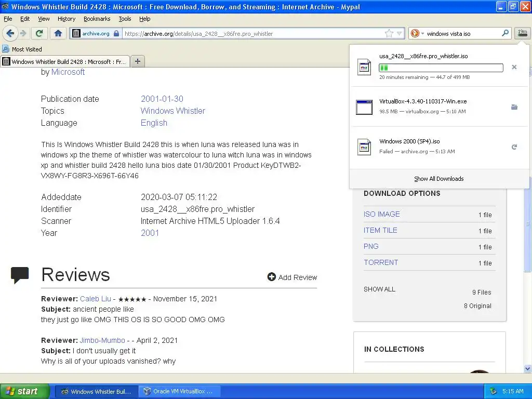This screenshot has height=399, width=532.
Task: Retry the failed Windows 2000 (SP4).iso download
Action: coord(514,147)
